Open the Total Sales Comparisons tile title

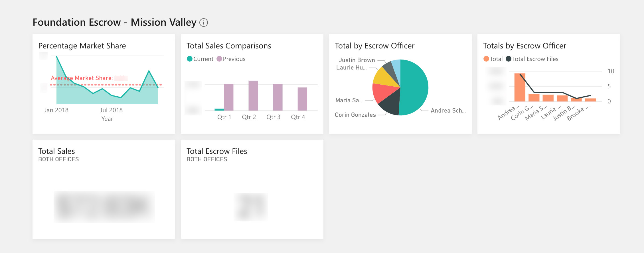click(229, 46)
